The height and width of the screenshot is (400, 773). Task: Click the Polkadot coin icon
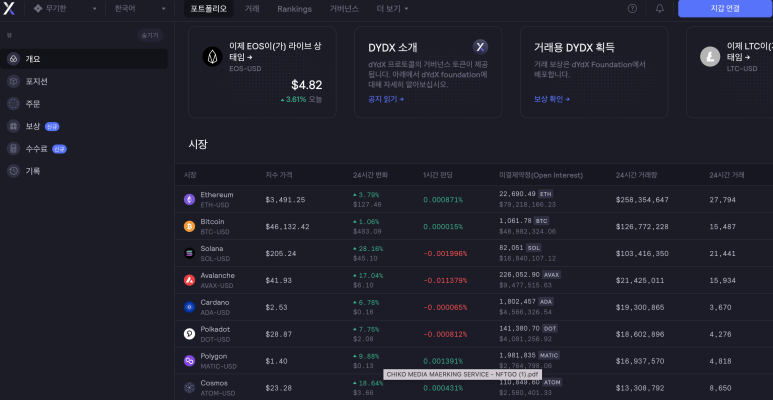(x=189, y=334)
